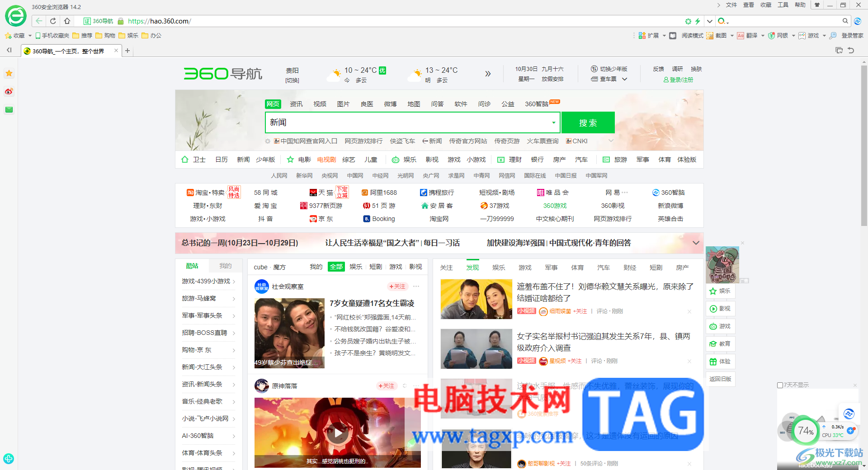Click the browser refresh icon
The height and width of the screenshot is (470, 868).
pos(53,21)
